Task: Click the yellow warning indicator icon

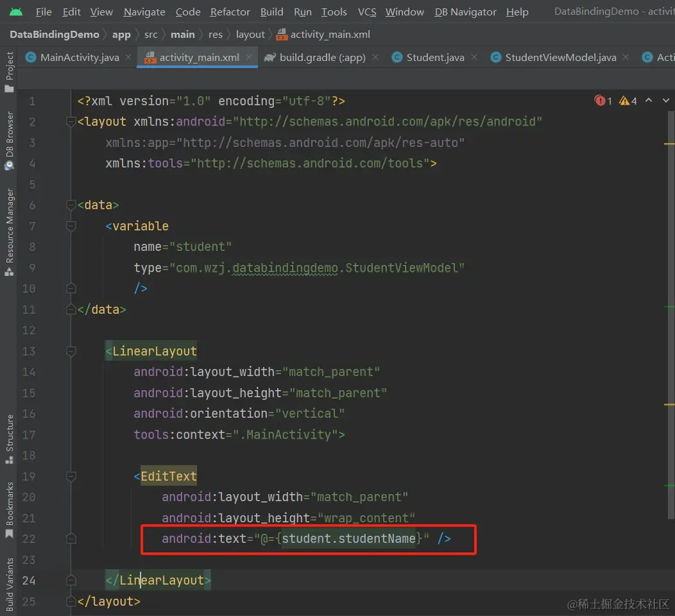Action: (x=624, y=101)
